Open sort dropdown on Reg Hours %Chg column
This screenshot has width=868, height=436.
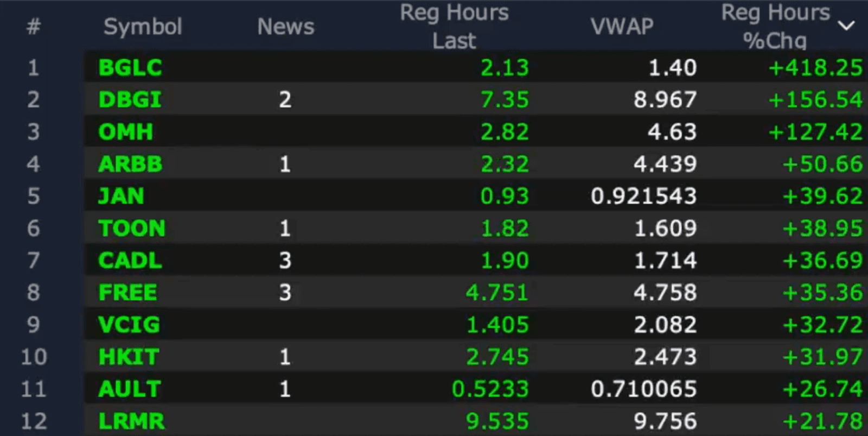pyautogui.click(x=846, y=26)
